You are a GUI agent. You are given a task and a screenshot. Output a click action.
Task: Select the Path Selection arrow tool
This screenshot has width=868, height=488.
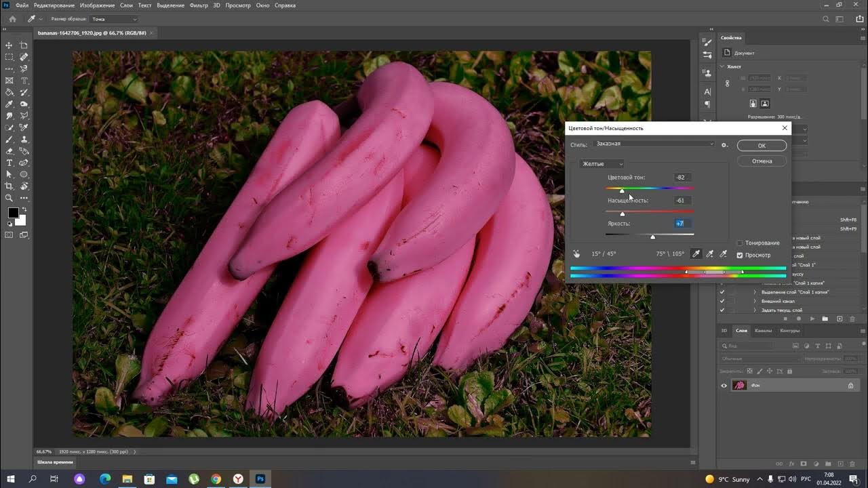tap(9, 174)
